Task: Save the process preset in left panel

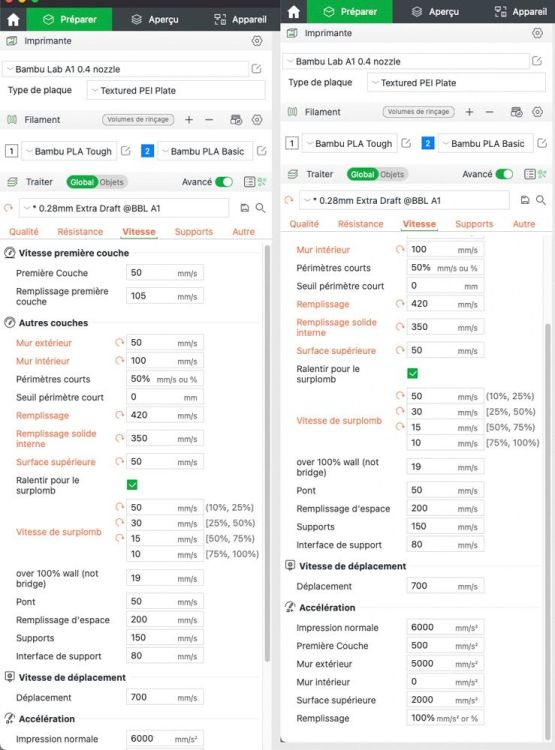Action: coord(244,208)
